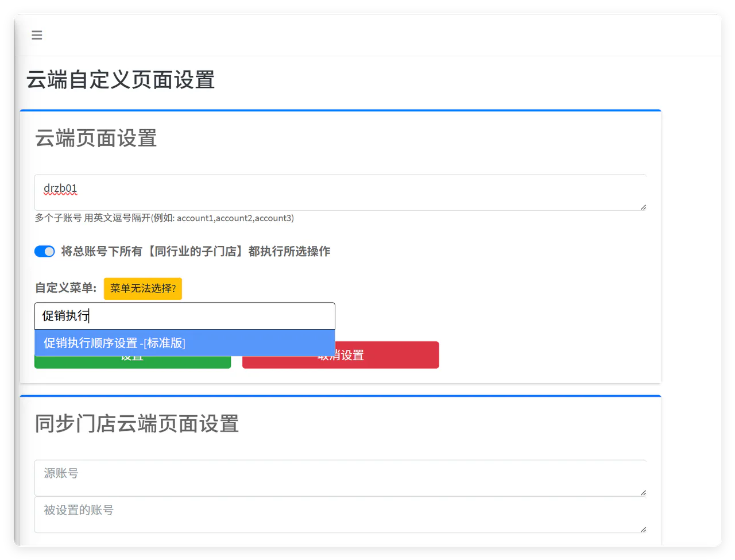This screenshot has width=735, height=560.
Task: Click the sub-account textarea containing drzb01
Action: coord(341,192)
